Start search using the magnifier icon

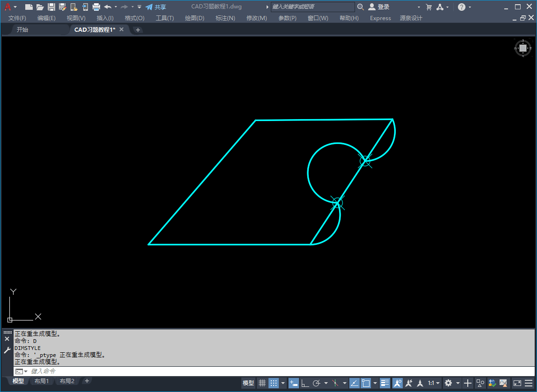361,7
